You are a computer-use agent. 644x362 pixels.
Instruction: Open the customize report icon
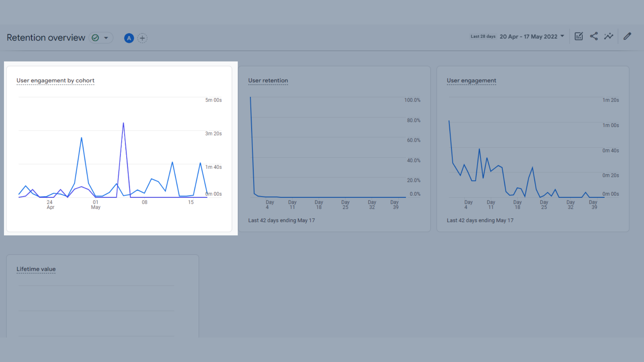[579, 37]
